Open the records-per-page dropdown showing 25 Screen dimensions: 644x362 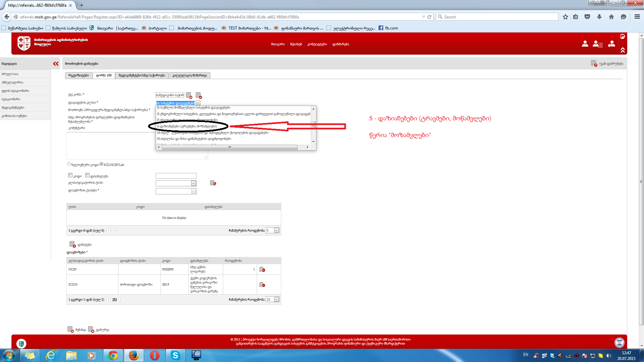(x=277, y=299)
